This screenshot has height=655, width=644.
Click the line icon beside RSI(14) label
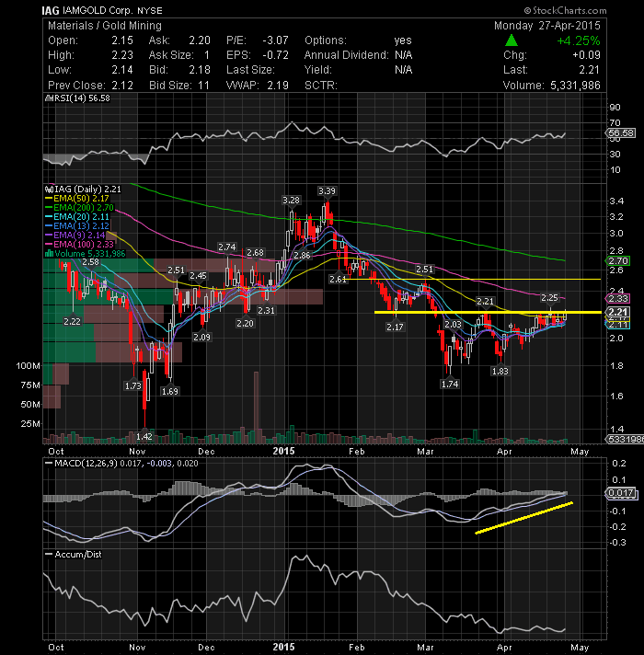pos(49,98)
